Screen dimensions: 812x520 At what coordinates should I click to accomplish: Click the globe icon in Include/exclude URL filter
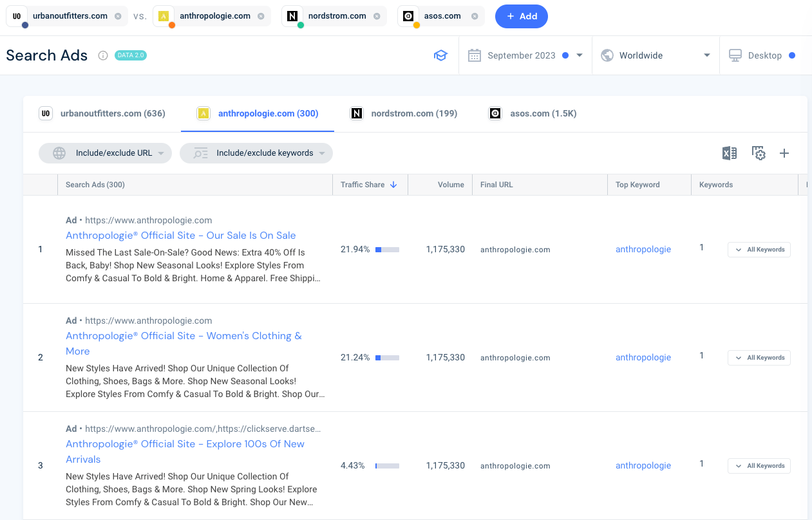[x=59, y=153]
